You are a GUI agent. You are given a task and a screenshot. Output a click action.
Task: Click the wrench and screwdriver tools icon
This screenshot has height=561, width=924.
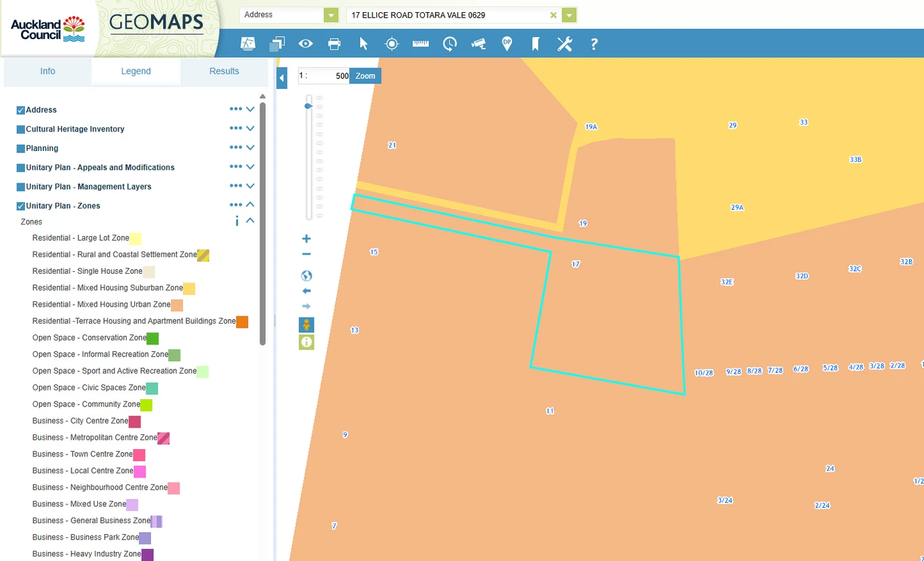click(x=565, y=44)
